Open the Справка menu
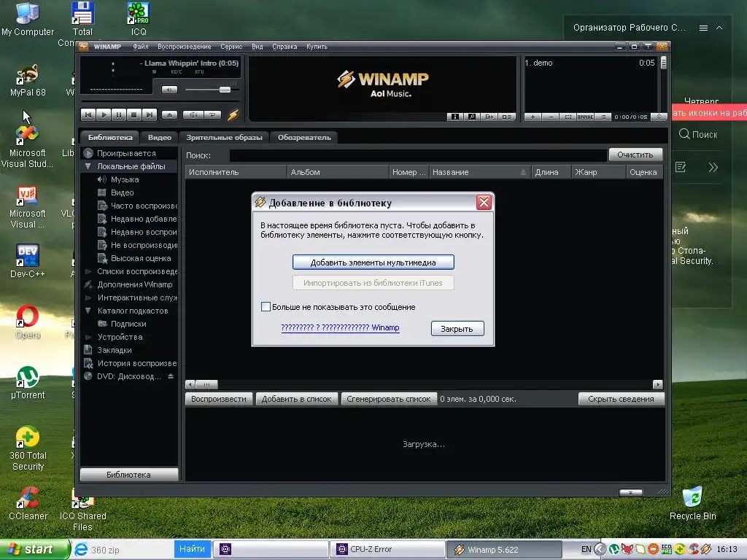747x560 pixels. [285, 47]
